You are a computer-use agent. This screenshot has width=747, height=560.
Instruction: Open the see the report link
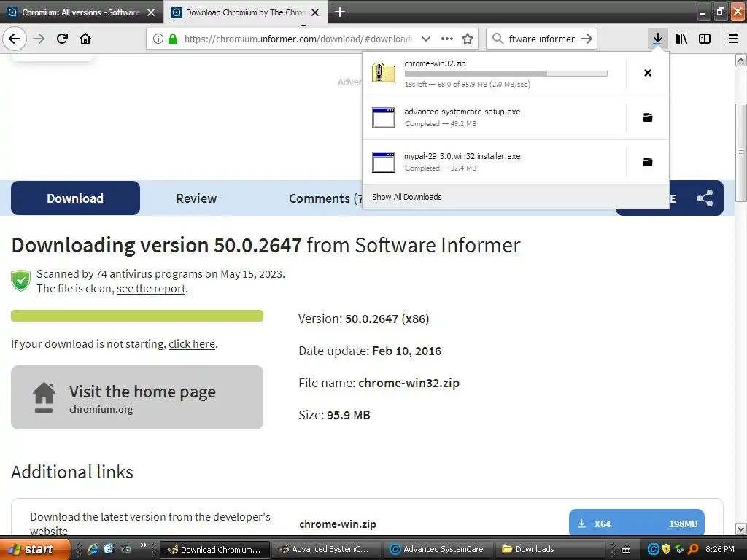tap(151, 289)
